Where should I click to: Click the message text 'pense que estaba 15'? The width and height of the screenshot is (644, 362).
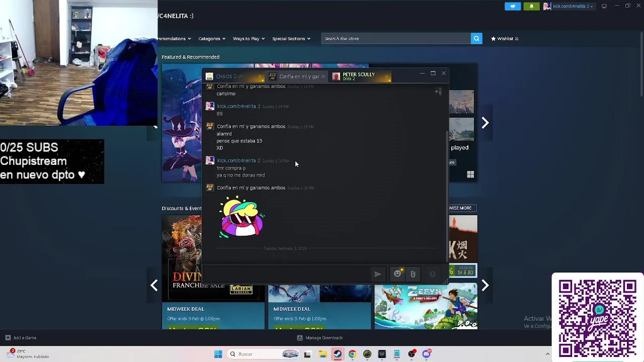239,141
